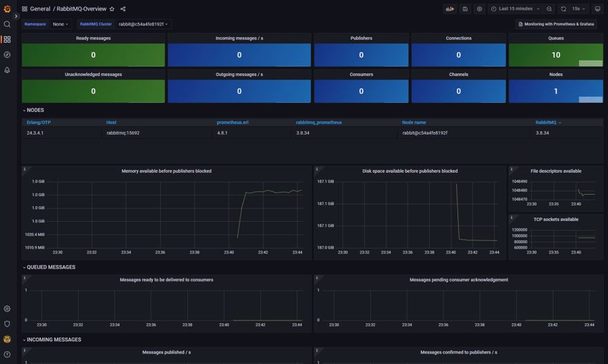
Task: Collapse the NODES row
Action: click(33, 110)
